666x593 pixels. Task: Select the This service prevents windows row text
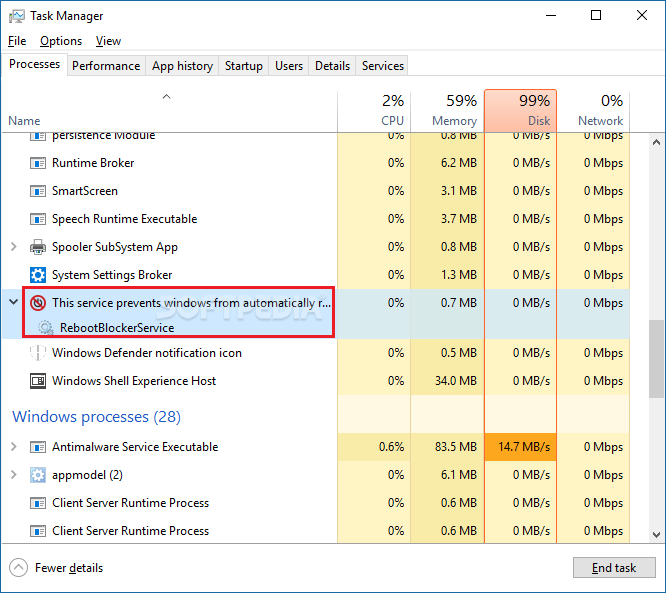191,303
